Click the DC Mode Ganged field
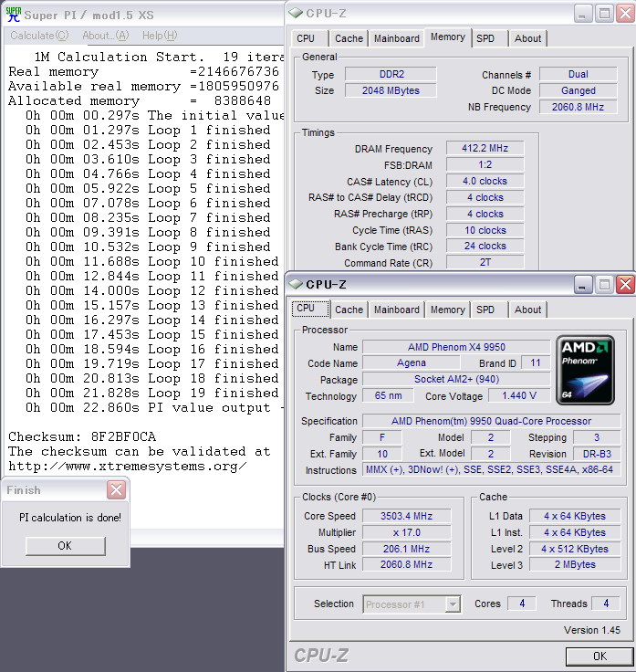This screenshot has height=672, width=636. coord(578,90)
